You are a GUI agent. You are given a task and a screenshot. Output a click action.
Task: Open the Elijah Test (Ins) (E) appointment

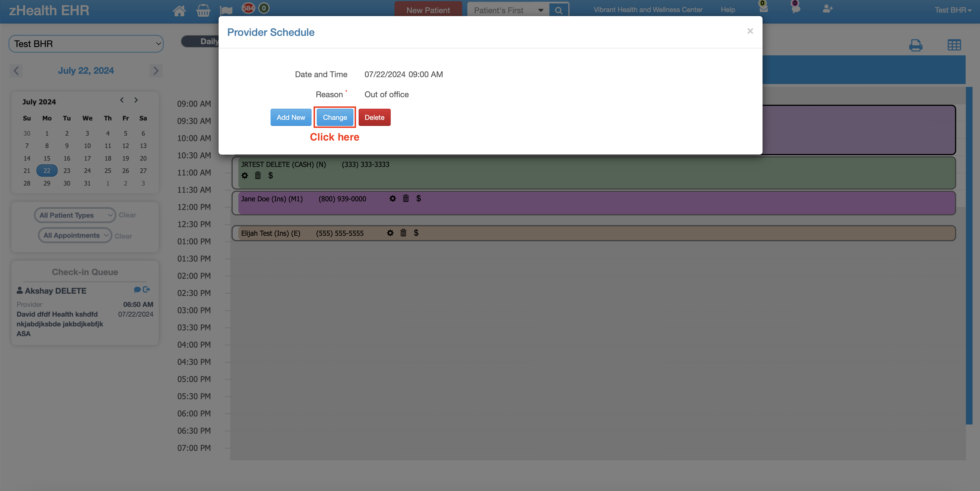(594, 233)
